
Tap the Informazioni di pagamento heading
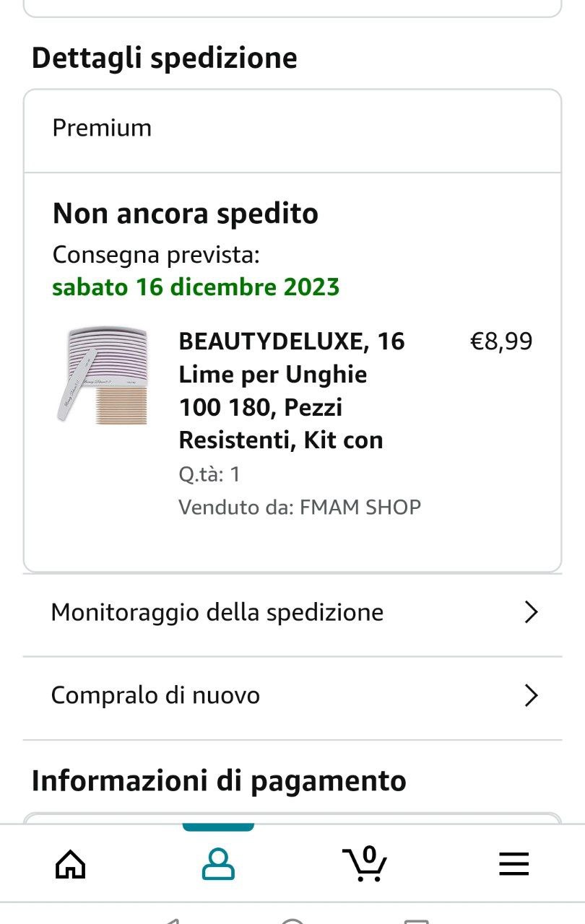point(219,781)
